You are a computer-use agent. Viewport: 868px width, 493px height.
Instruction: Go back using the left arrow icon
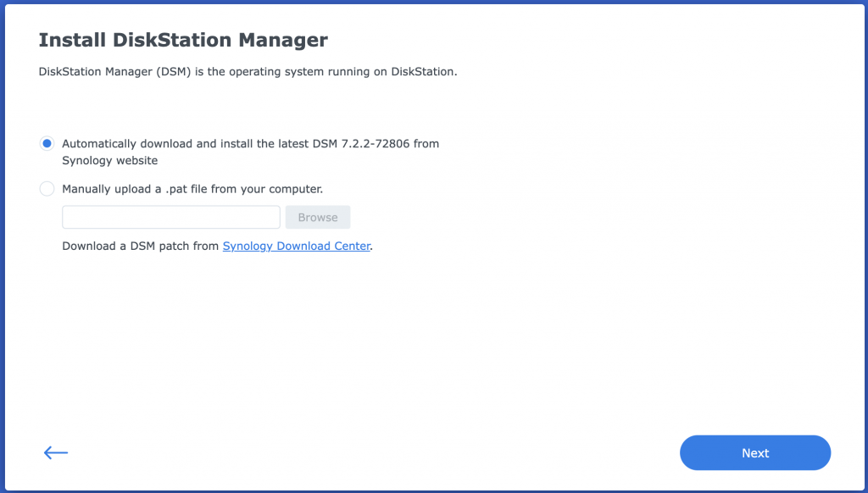tap(56, 452)
